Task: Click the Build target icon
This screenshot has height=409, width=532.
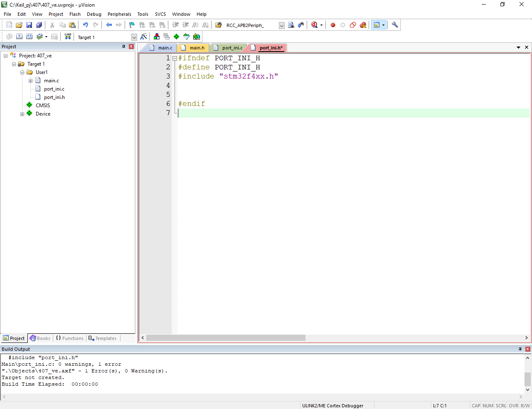Action: tap(19, 37)
